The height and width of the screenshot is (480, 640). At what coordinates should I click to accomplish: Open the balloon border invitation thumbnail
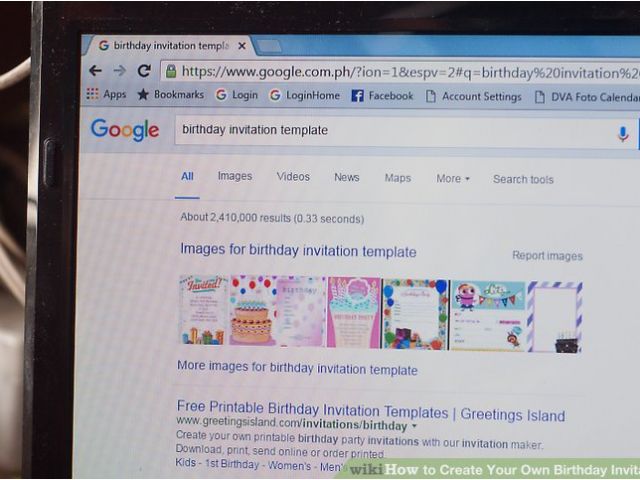point(416,314)
